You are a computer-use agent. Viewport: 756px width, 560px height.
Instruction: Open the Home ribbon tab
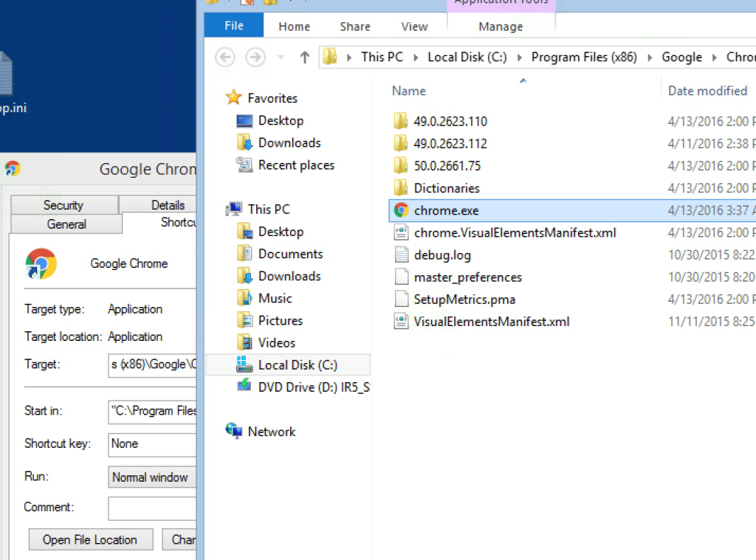pos(294,27)
